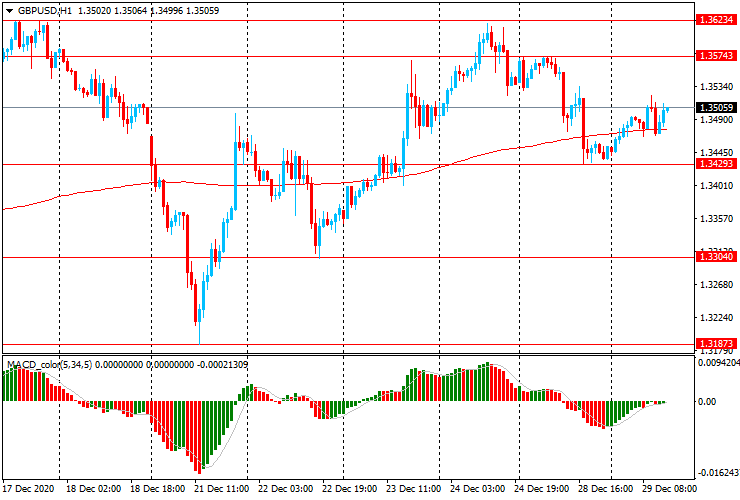The width and height of the screenshot is (740, 500).
Task: Click the 1.34900 price scale value
Action: 717,120
